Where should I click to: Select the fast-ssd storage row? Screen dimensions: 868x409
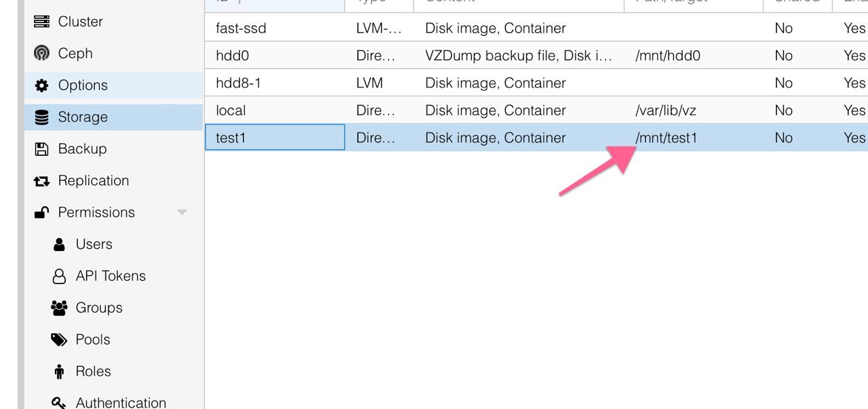click(x=536, y=28)
